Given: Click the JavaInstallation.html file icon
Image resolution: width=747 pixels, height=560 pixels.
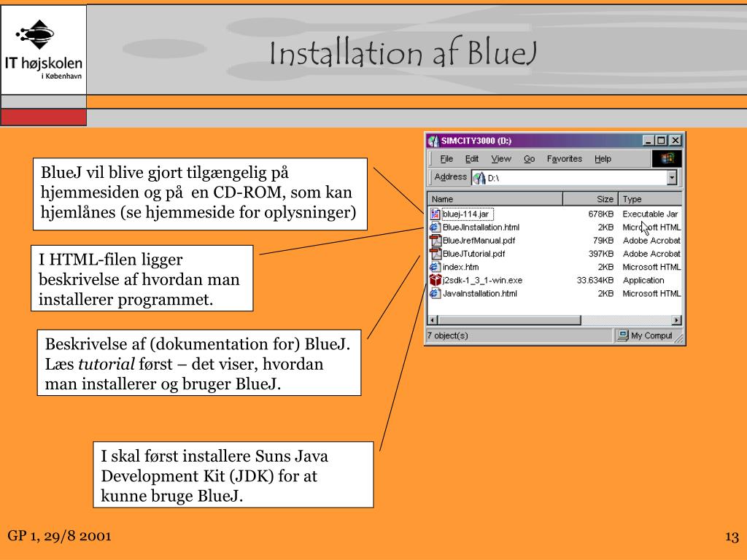Looking at the screenshot, I should point(435,294).
